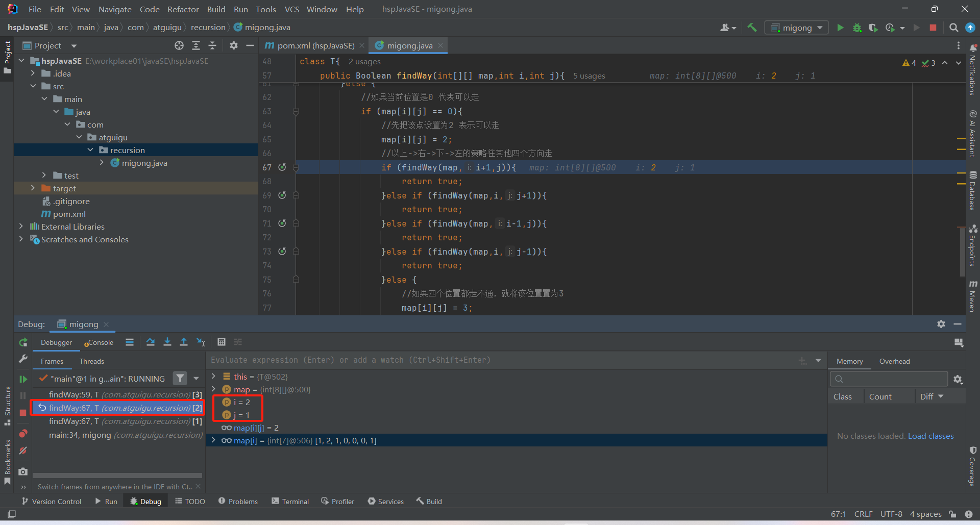The width and height of the screenshot is (980, 525).
Task: Open the Refactor menu
Action: point(183,9)
